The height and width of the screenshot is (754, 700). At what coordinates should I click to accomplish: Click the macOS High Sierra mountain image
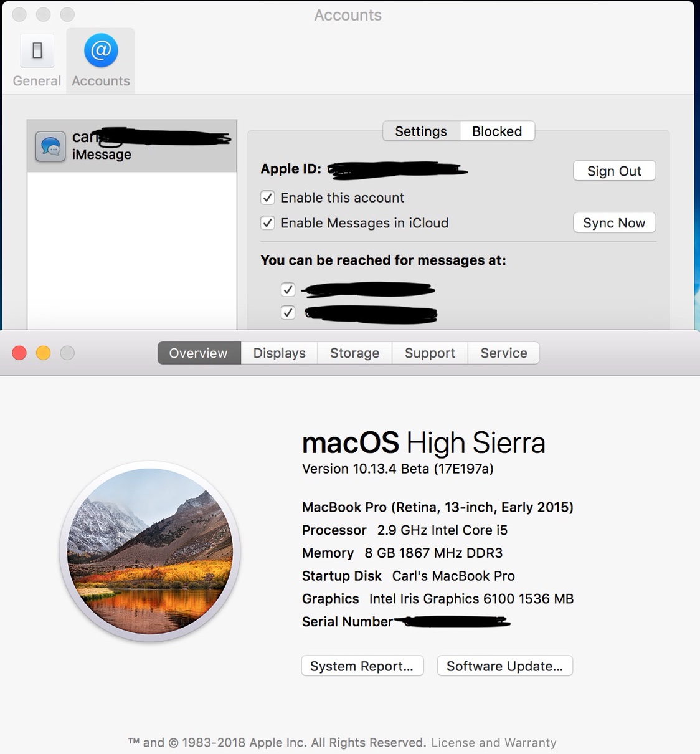point(150,551)
